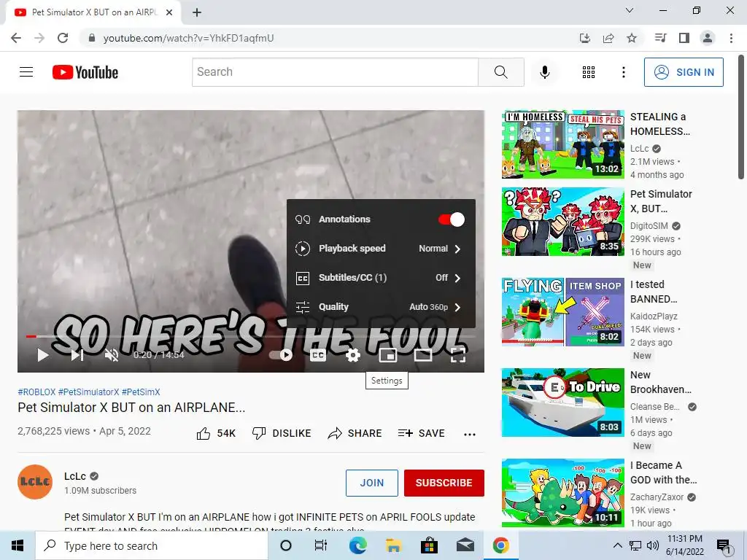This screenshot has width=747, height=560.
Task: Click the browser back arrow
Action: pos(16,38)
